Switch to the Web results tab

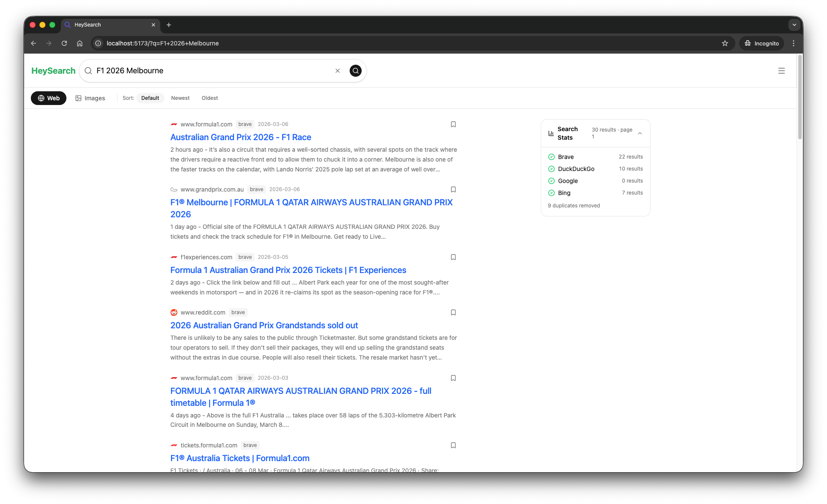(48, 98)
